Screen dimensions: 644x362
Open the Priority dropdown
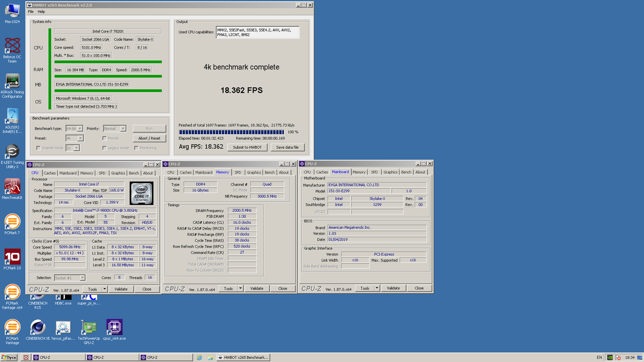(123, 129)
